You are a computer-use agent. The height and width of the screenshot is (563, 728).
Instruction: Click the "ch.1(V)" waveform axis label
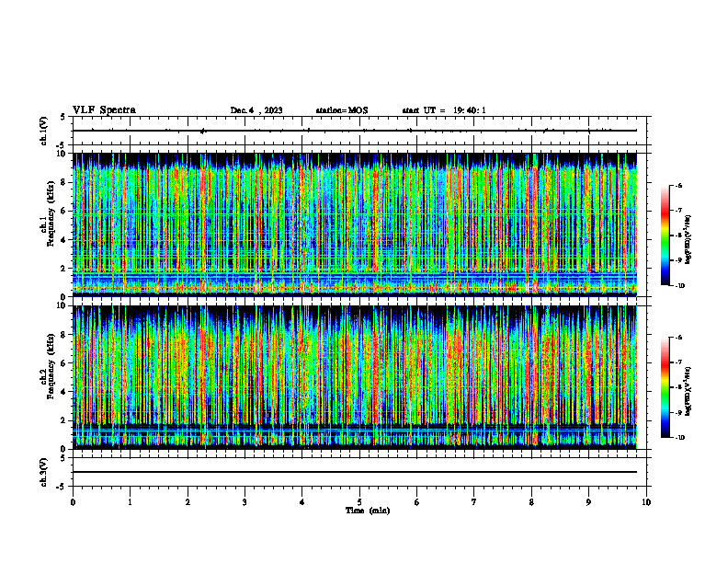tap(44, 131)
